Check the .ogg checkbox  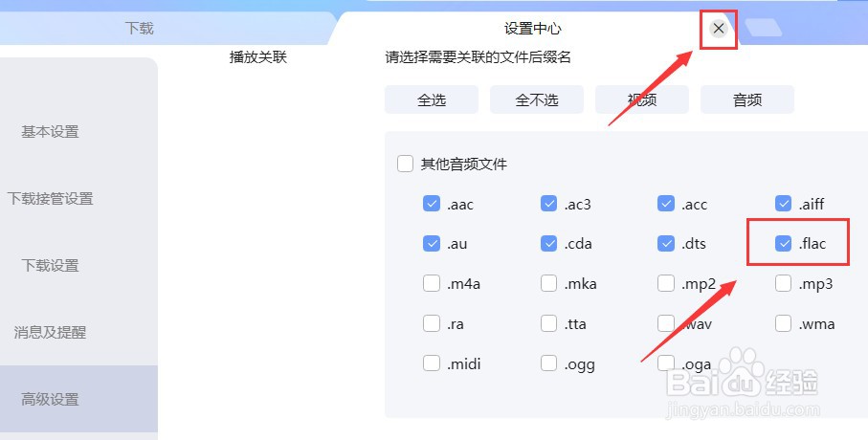pyautogui.click(x=548, y=363)
